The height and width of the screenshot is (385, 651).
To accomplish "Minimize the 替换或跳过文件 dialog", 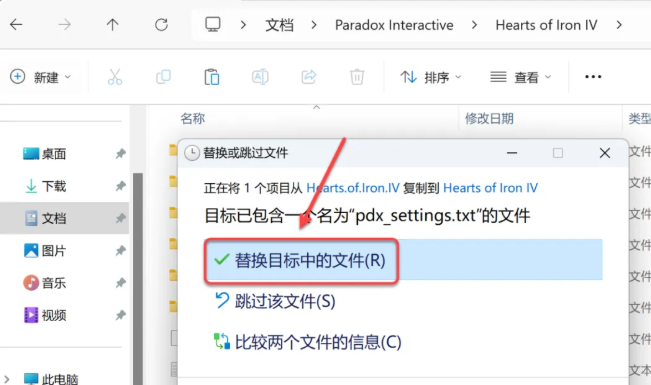I will coord(512,153).
